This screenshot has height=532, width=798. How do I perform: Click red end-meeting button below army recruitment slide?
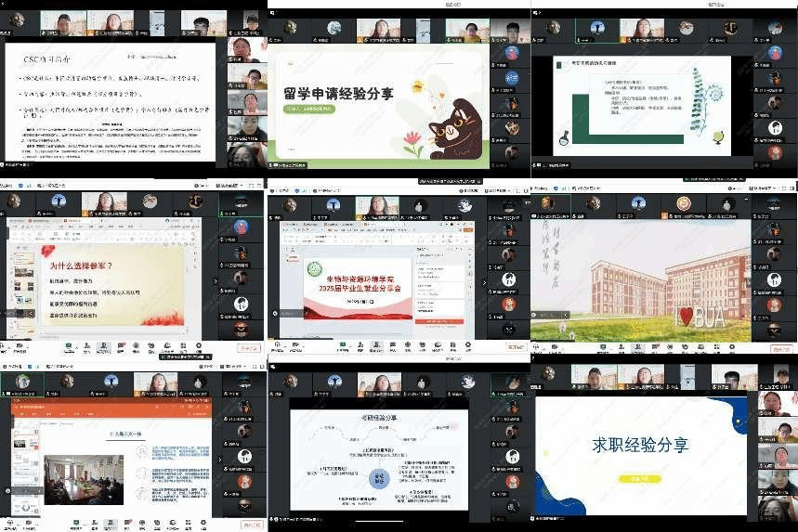pyautogui.click(x=249, y=348)
